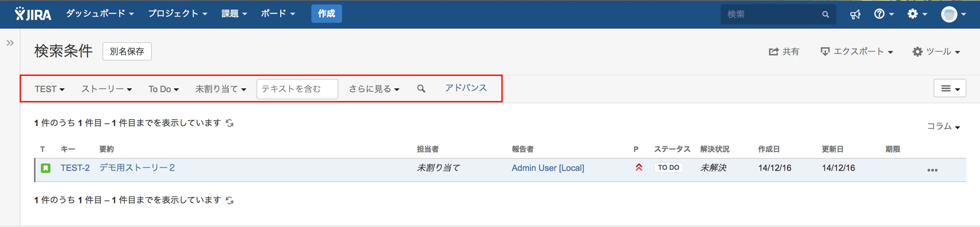Screen dimensions: 980x227
Task: Open the administration gear menu
Action: [x=917, y=14]
